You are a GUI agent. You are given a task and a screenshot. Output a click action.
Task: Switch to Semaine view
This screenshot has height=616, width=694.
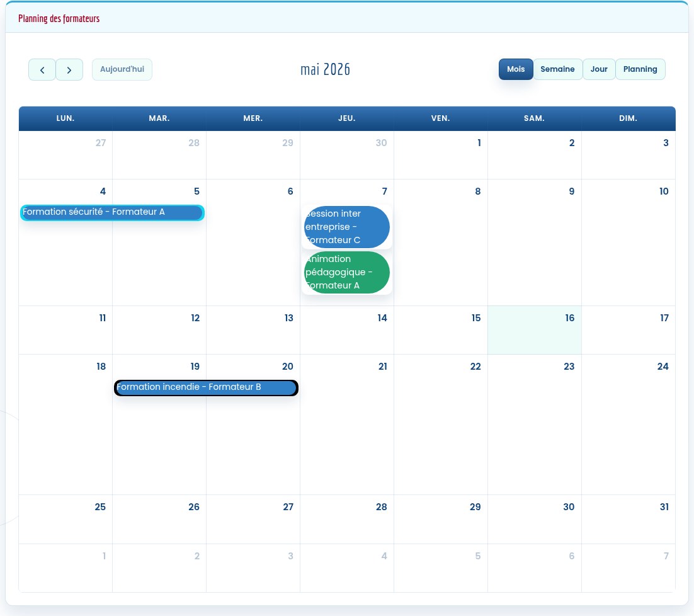pos(558,69)
